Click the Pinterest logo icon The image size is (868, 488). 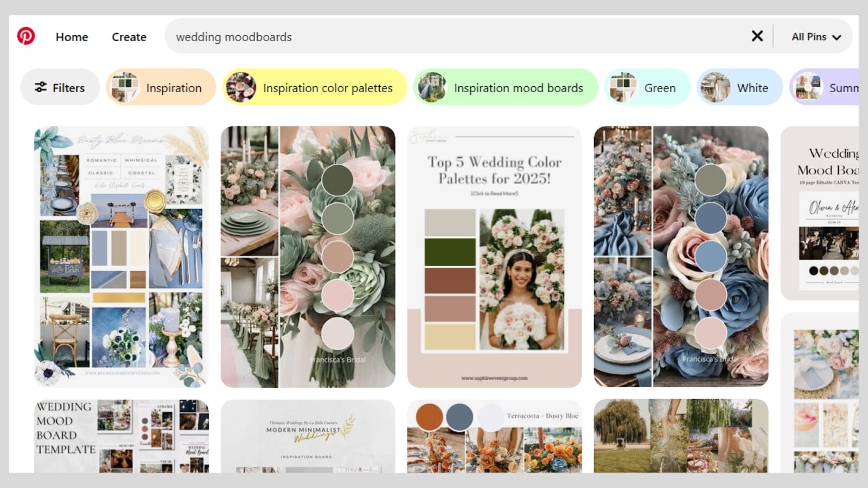(x=27, y=36)
